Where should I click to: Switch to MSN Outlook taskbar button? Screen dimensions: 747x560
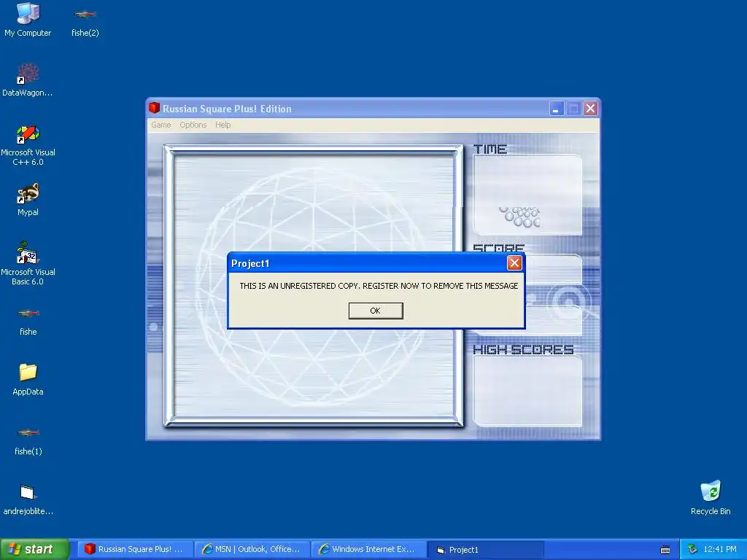(x=252, y=549)
